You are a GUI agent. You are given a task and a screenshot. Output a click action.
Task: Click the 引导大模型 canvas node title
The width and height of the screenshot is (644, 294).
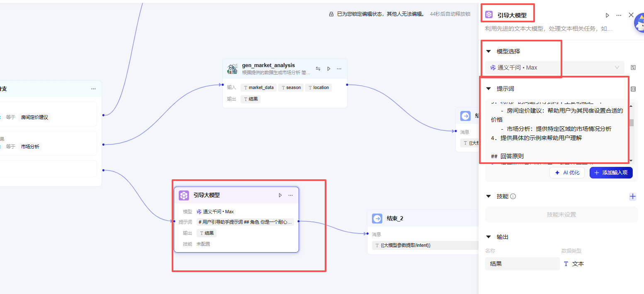[x=207, y=195]
